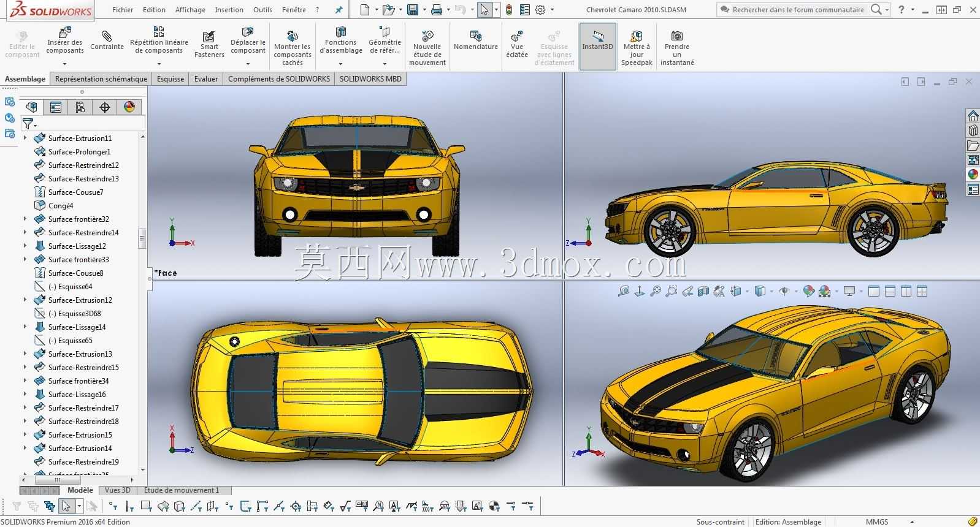The image size is (980, 527).
Task: Click the Print icon in top toolbar
Action: click(437, 10)
